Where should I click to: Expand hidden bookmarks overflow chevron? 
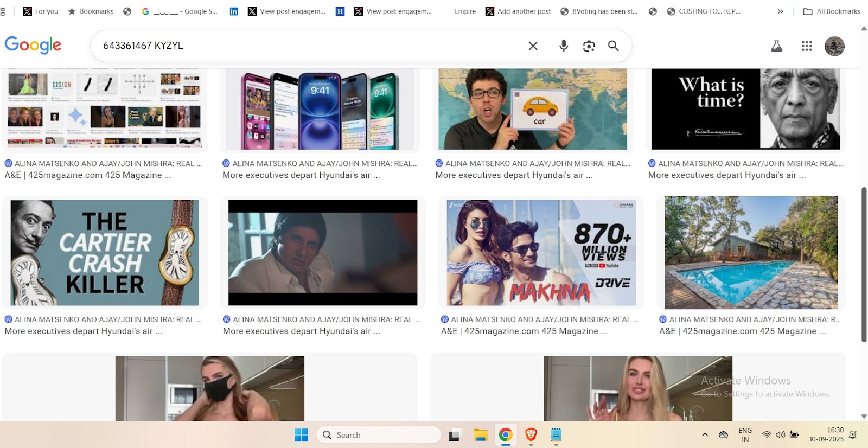[780, 11]
